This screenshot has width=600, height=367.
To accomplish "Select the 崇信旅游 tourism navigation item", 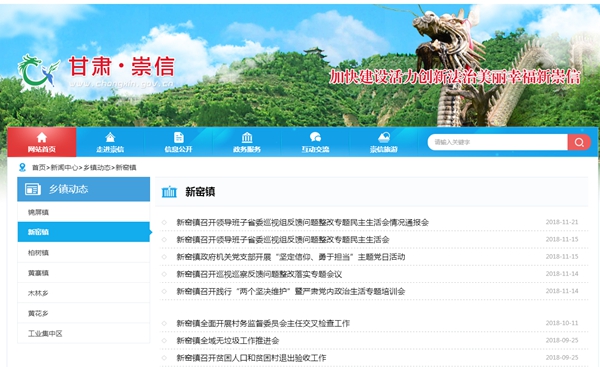I will pyautogui.click(x=384, y=142).
